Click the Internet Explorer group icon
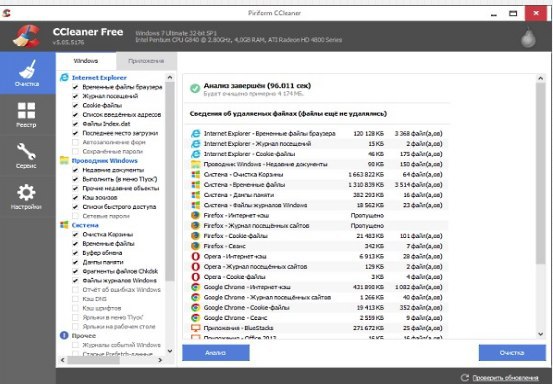This screenshot has width=553, height=384. pos(64,78)
